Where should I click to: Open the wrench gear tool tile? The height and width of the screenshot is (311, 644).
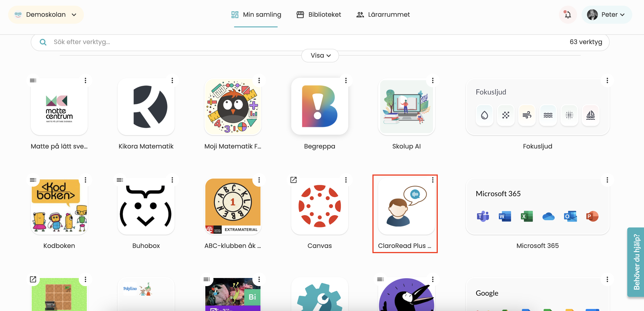click(x=320, y=294)
